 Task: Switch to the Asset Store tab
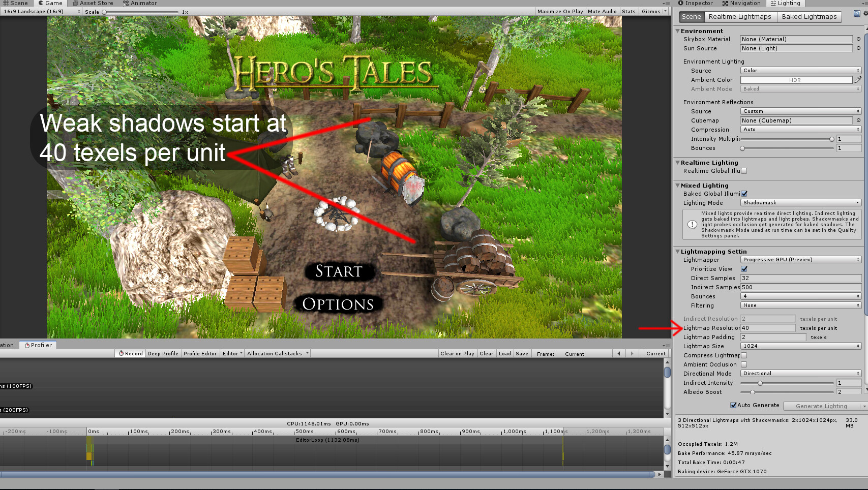[x=93, y=3]
